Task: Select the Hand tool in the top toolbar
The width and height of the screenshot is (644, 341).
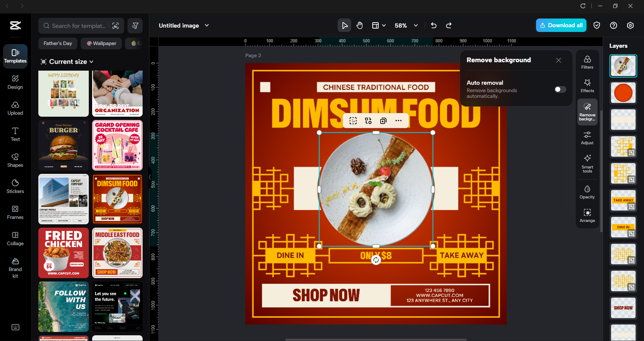Action: [359, 25]
